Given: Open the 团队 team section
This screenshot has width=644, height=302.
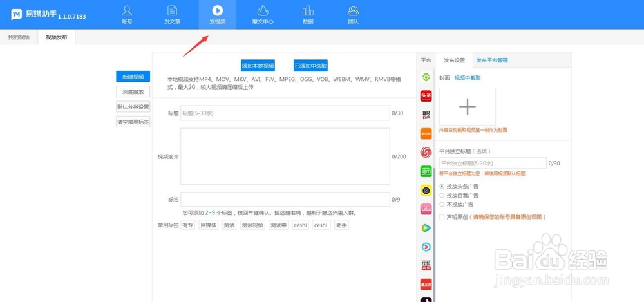Looking at the screenshot, I should pos(353,14).
